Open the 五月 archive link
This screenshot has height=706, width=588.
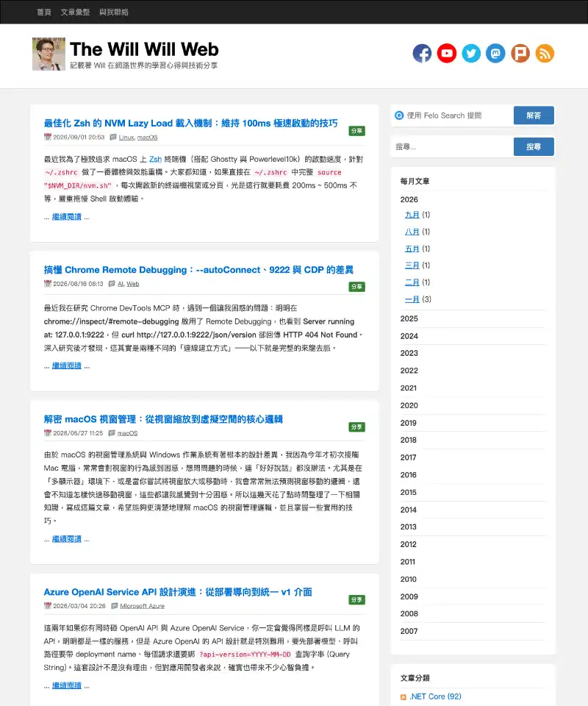point(412,249)
